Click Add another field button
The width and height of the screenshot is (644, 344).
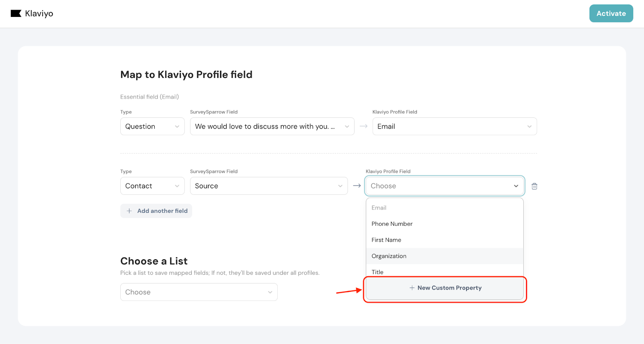tap(156, 211)
